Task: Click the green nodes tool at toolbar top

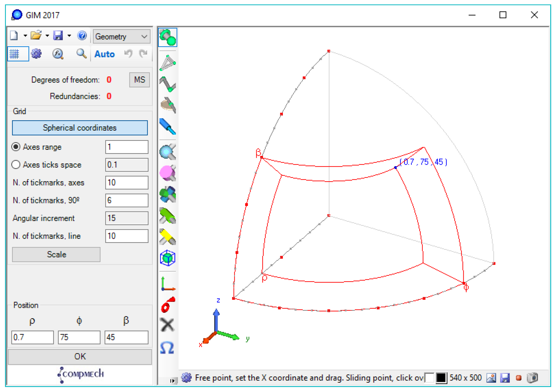Action: [x=168, y=38]
